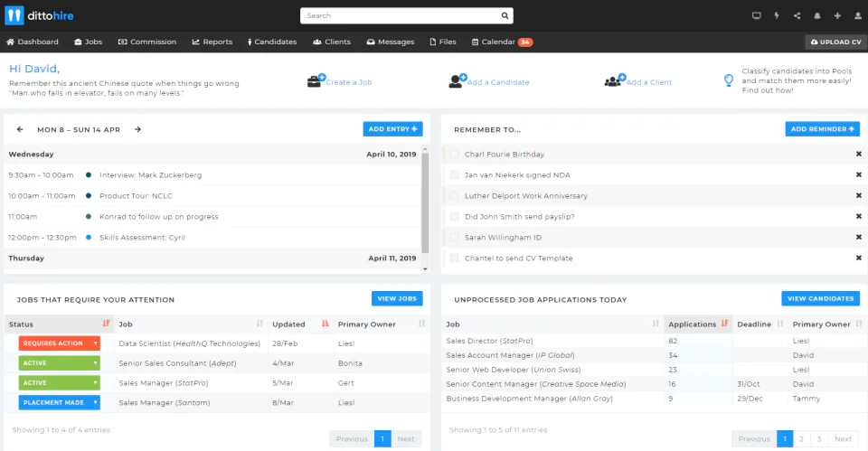Click the monitor screen icon in header

tap(756, 15)
